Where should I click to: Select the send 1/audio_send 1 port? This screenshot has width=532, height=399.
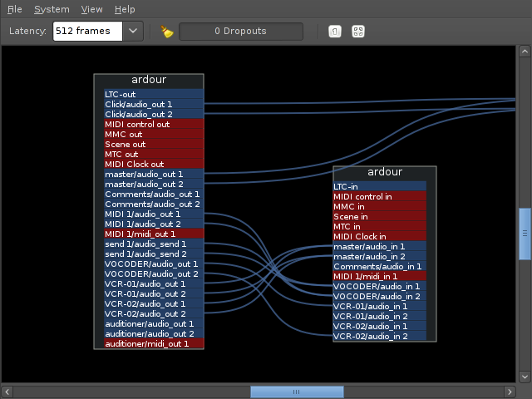tap(154, 244)
